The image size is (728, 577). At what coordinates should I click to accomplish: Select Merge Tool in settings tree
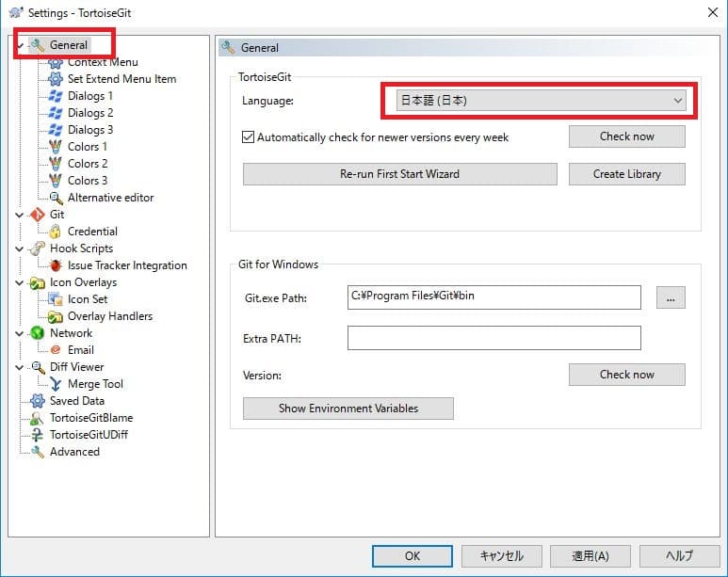95,384
